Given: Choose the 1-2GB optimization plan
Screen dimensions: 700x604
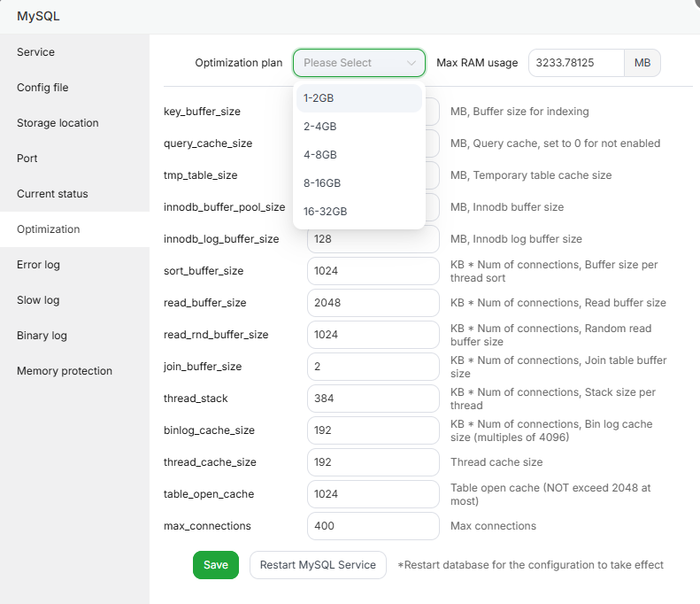Looking at the screenshot, I should 359,98.
